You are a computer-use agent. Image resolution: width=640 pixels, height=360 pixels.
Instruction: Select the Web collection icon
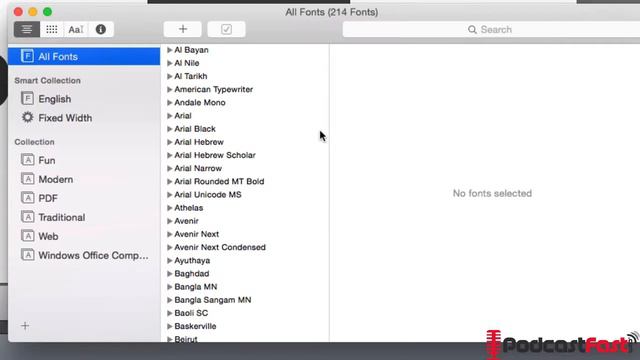point(27,236)
